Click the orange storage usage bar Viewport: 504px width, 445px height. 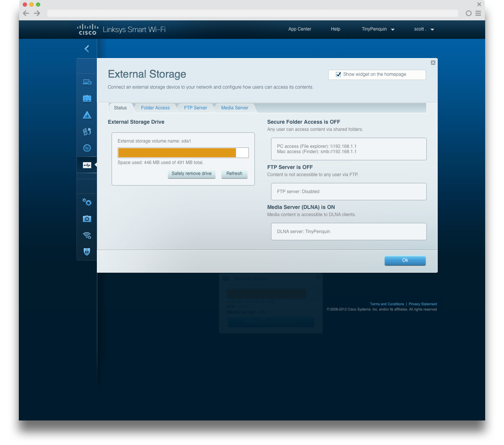pyautogui.click(x=177, y=153)
